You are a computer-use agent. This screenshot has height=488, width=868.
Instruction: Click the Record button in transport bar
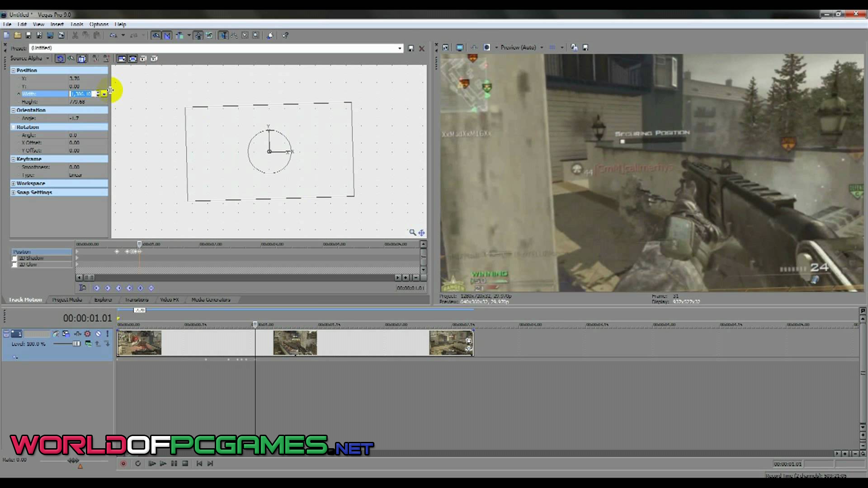point(123,464)
